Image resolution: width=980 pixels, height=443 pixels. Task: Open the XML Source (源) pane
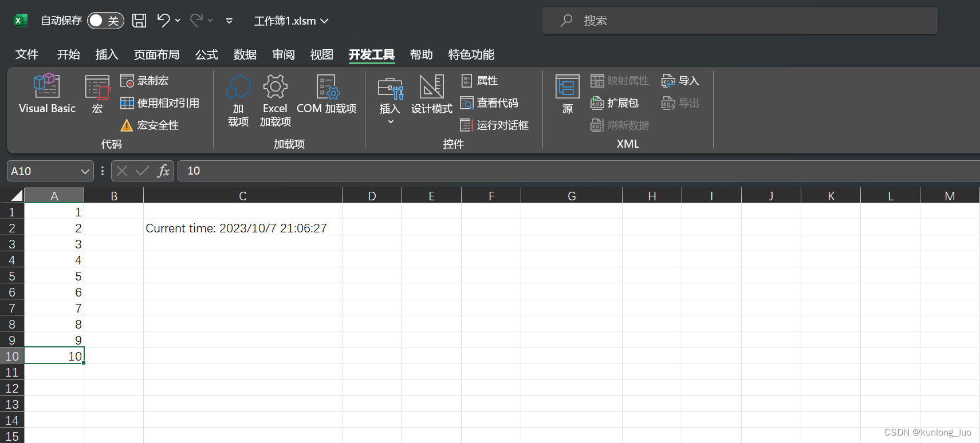(568, 95)
